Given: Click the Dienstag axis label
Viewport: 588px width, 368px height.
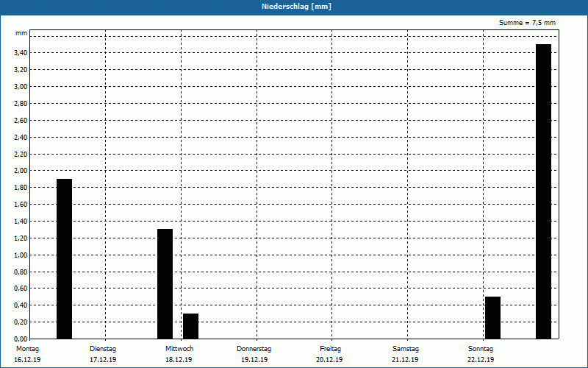Looking at the screenshot, I should (103, 349).
